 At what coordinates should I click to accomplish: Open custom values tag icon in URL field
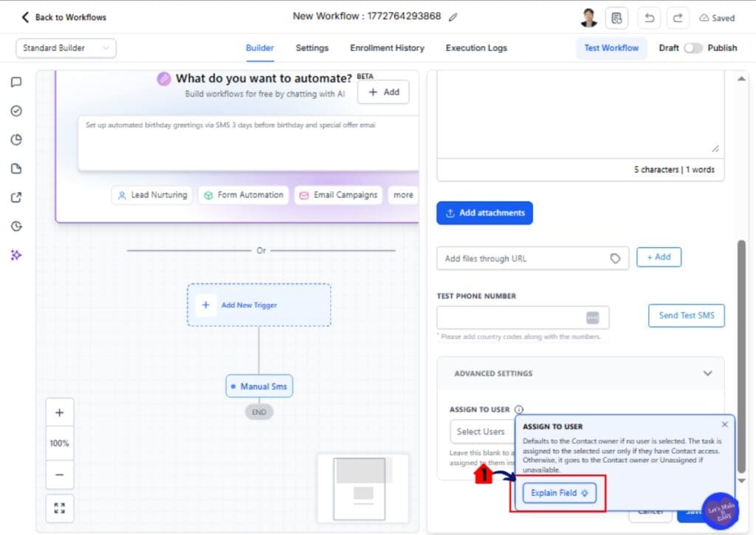point(615,259)
